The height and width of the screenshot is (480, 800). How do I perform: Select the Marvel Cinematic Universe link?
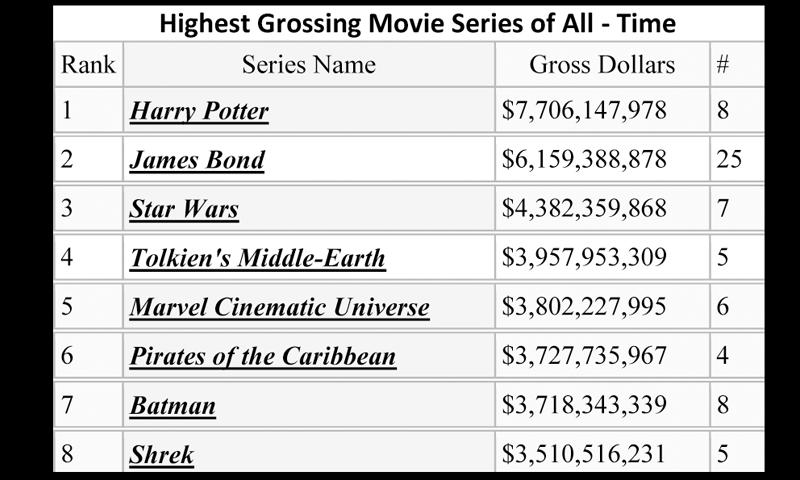point(280,307)
